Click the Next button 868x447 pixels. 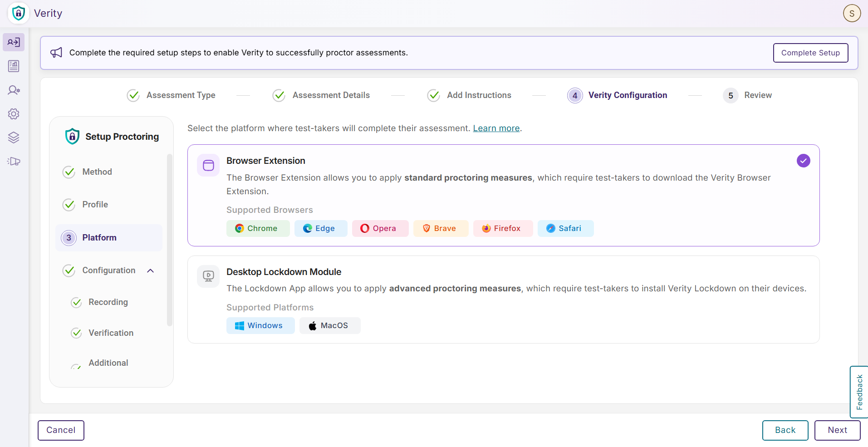pyautogui.click(x=837, y=430)
